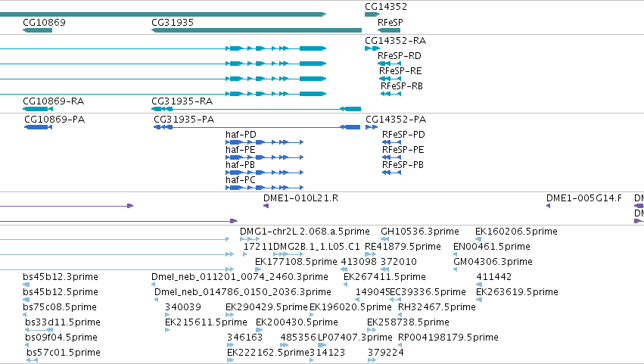
Task: Select the CG14352-PA protein feature
Action: tap(372, 127)
